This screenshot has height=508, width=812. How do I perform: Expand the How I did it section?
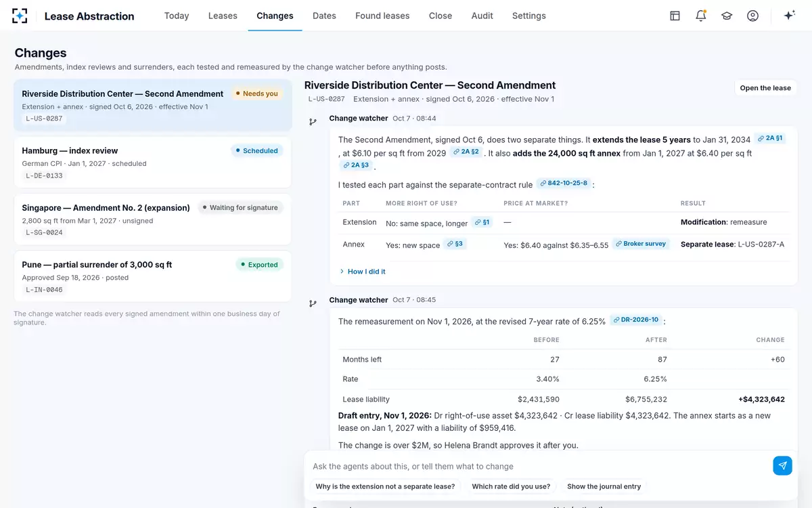[363, 272]
